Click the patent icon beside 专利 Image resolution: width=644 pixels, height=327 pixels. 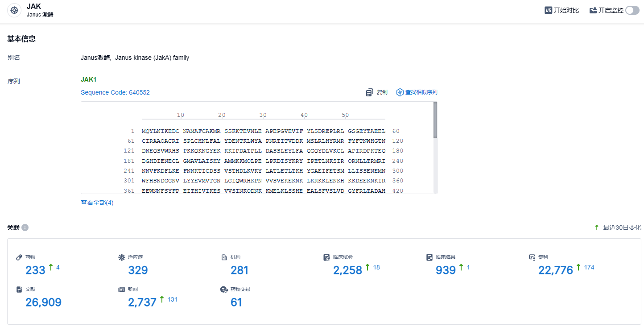(x=532, y=257)
